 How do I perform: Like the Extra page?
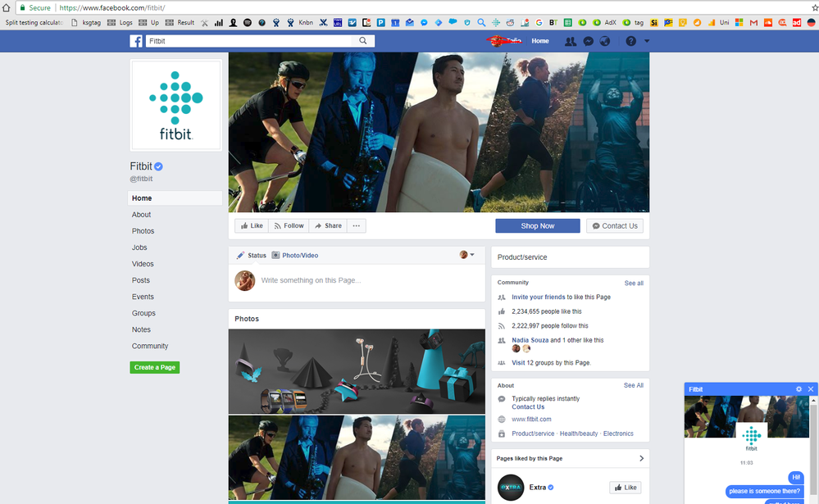(626, 488)
